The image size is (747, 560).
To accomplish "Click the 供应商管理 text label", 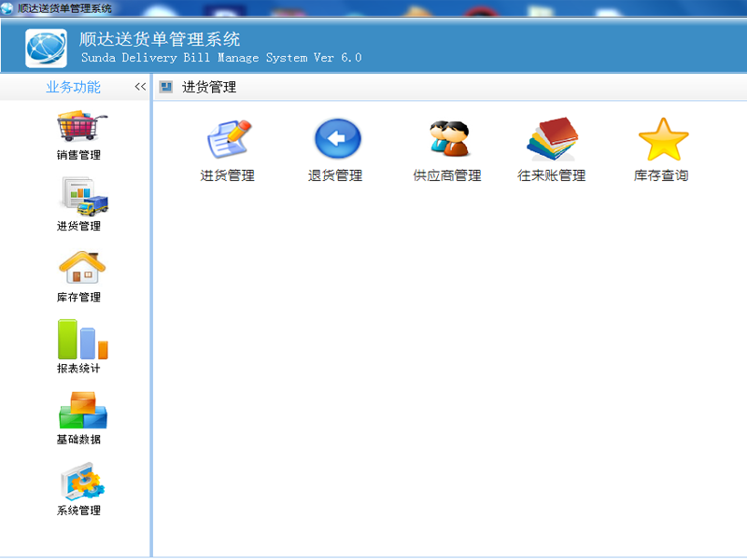I will (x=447, y=175).
